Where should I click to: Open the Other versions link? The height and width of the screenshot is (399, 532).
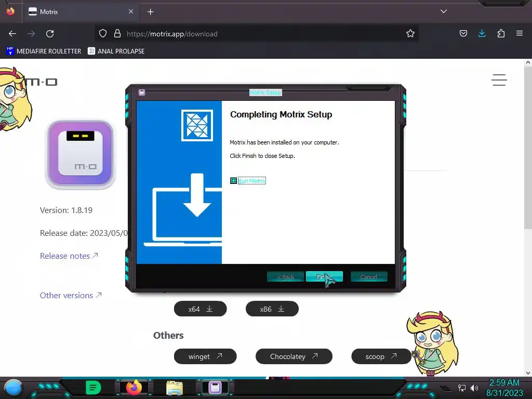tap(71, 295)
